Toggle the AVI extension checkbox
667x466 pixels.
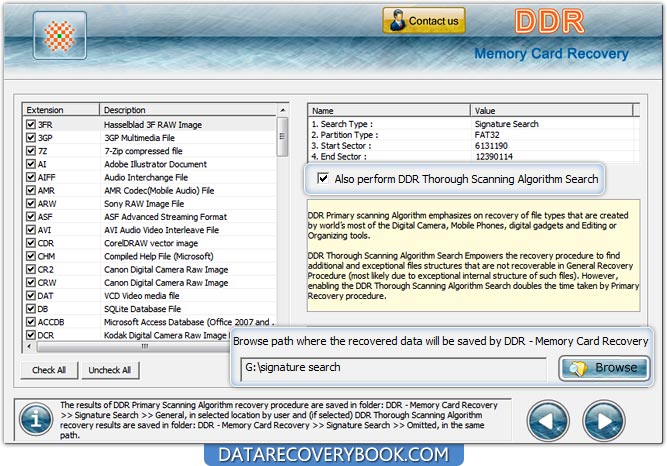pyautogui.click(x=31, y=230)
